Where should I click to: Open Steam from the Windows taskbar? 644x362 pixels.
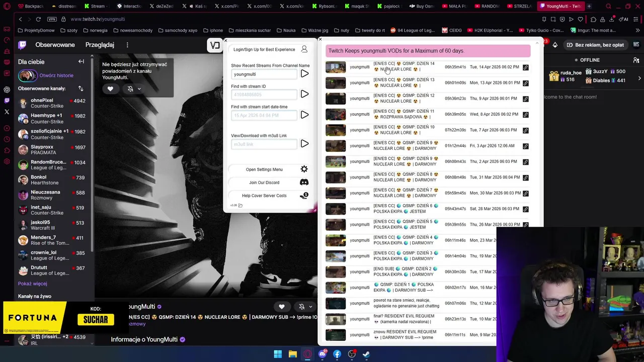pyautogui.click(x=366, y=354)
